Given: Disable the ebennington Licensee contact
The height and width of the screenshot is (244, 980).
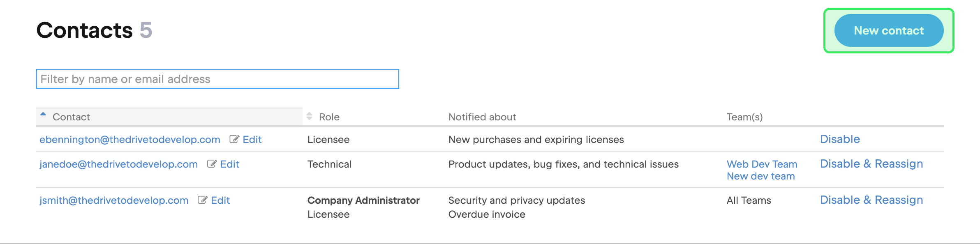Looking at the screenshot, I should point(840,139).
